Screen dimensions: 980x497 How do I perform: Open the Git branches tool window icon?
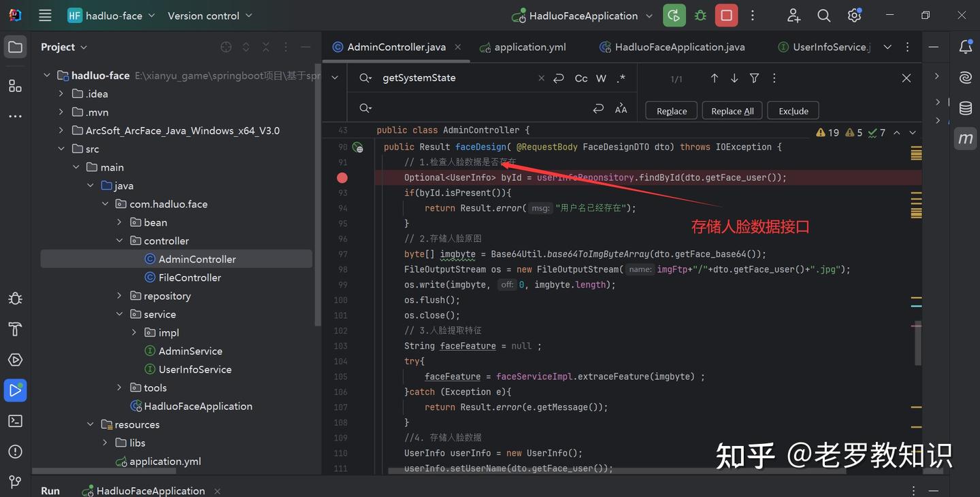point(15,481)
